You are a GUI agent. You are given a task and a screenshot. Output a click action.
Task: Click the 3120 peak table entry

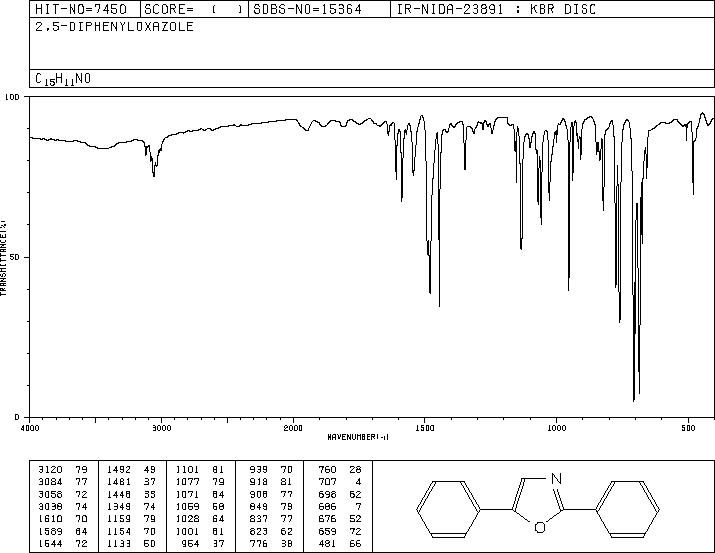62,470
